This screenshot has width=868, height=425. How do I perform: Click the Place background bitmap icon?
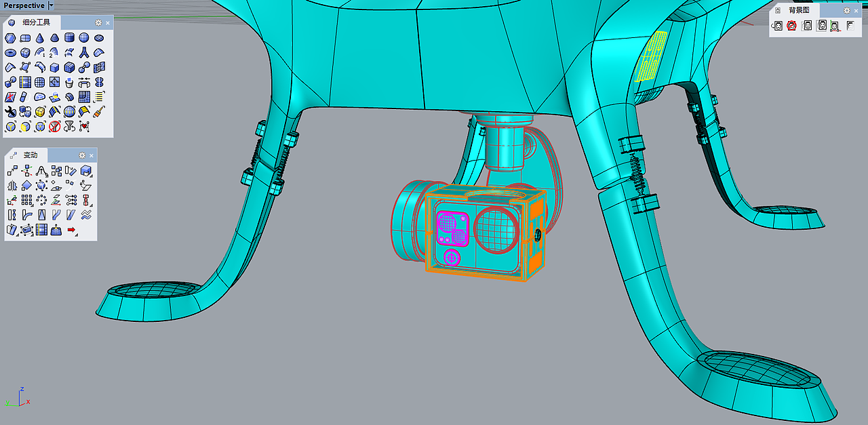[778, 25]
